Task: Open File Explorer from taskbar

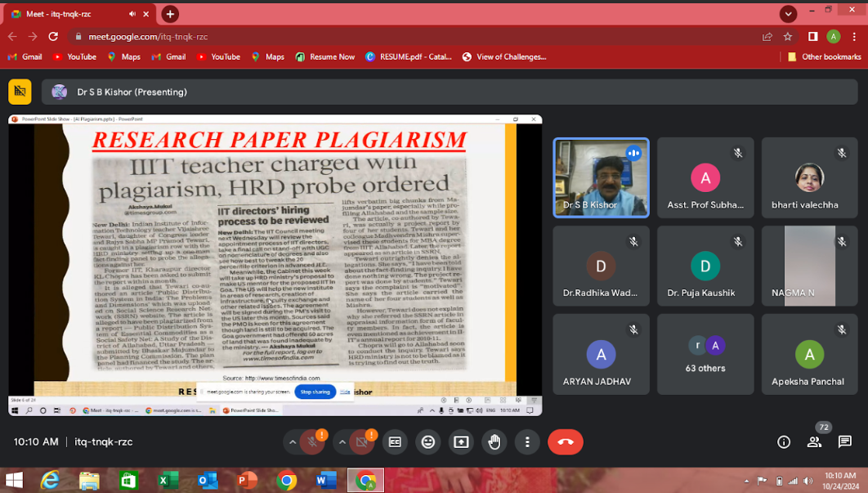Action: 89,480
